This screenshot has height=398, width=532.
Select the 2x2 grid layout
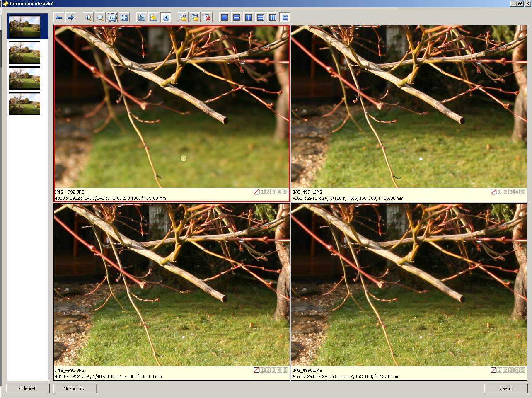285,17
